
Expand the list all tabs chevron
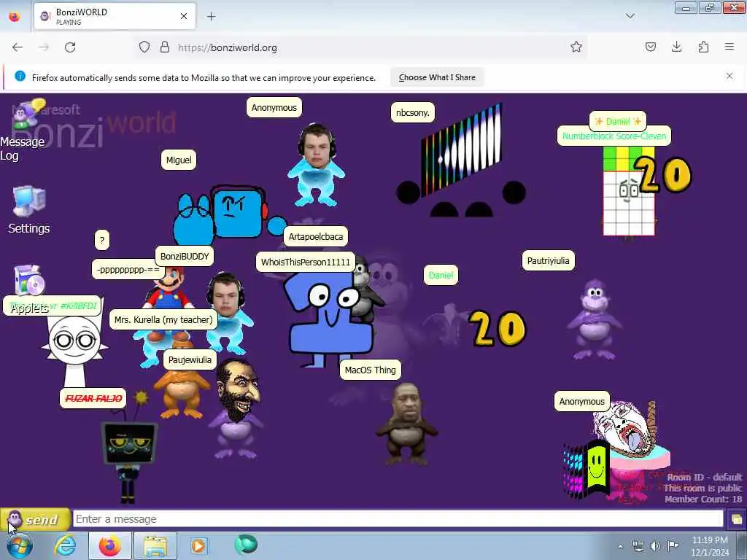coord(630,16)
